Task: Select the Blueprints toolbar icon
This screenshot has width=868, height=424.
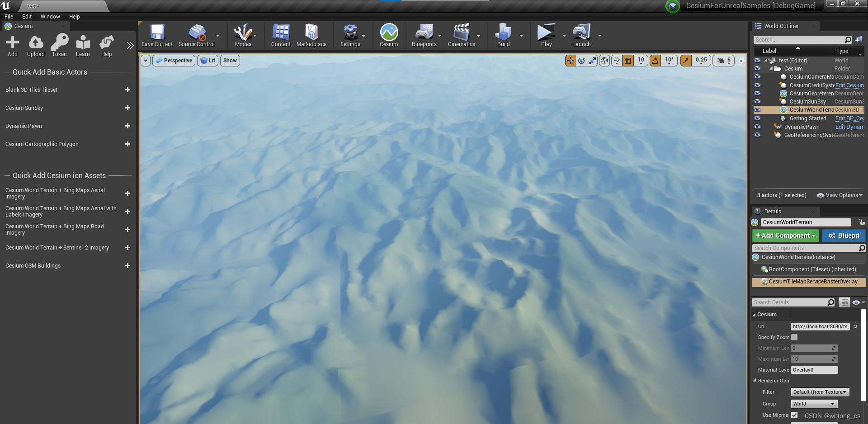Action: pos(424,35)
